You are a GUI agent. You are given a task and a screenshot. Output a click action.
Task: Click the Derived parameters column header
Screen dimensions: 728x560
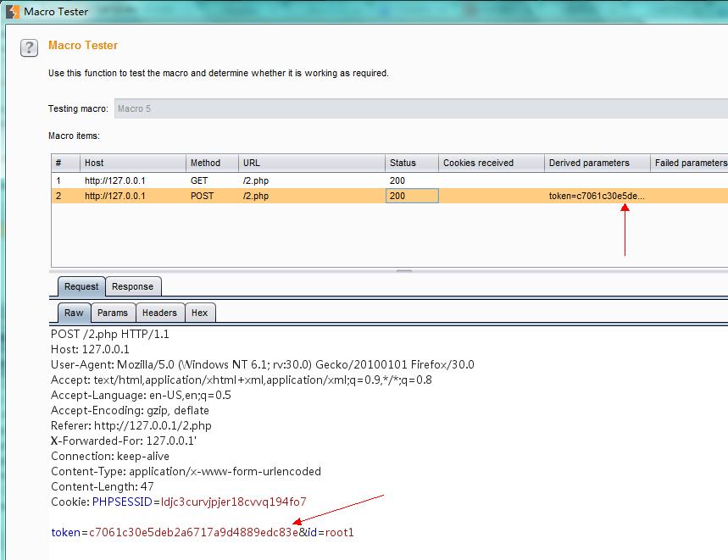[x=597, y=163]
